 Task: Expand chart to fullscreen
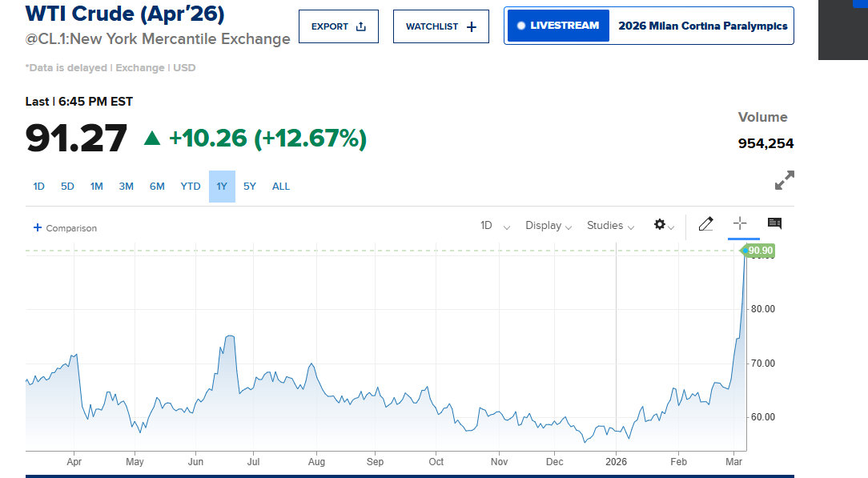pos(784,181)
